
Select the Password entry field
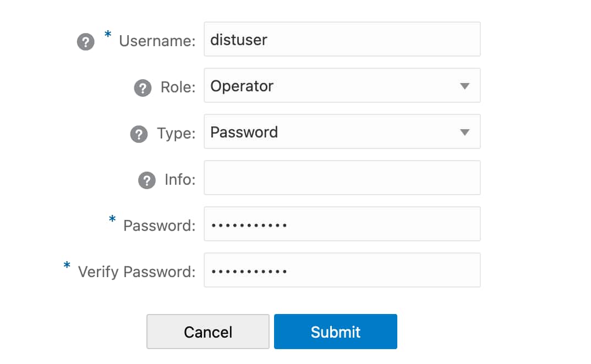pyautogui.click(x=341, y=224)
